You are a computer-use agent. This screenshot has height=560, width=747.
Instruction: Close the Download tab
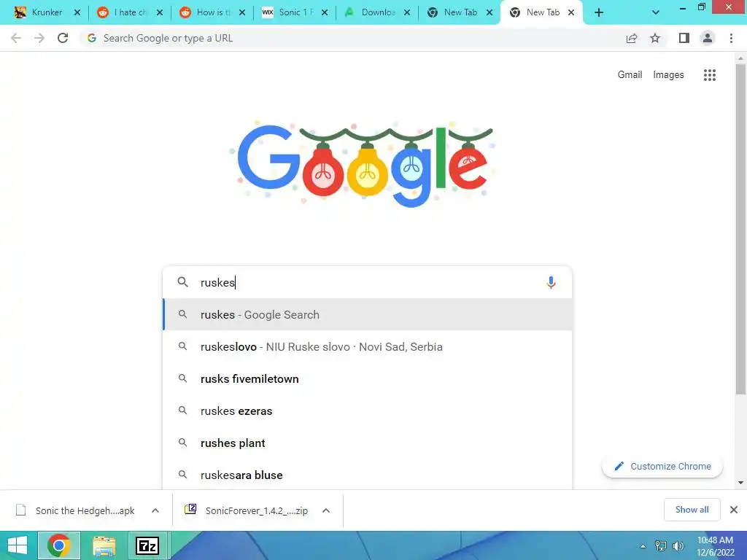coord(407,13)
